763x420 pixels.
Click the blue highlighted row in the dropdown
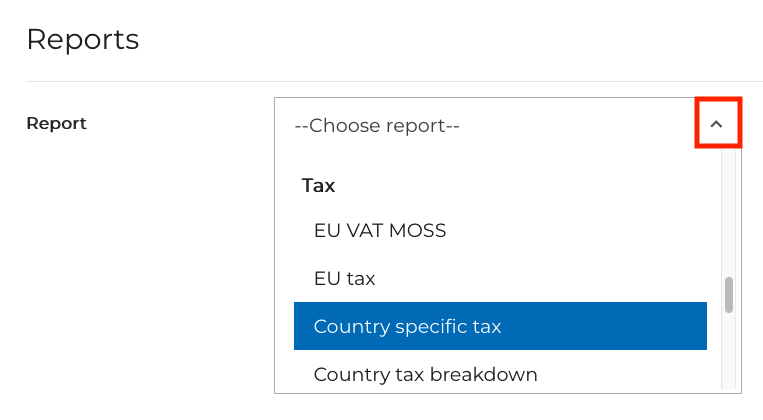click(500, 326)
